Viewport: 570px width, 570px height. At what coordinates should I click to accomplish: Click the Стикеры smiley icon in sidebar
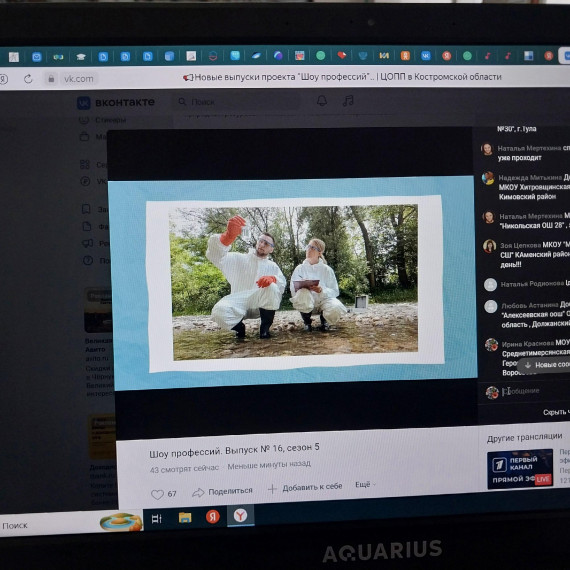84,120
